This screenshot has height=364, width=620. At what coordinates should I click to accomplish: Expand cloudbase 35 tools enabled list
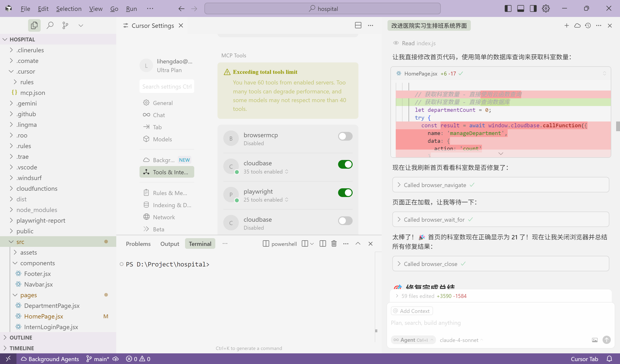(266, 172)
